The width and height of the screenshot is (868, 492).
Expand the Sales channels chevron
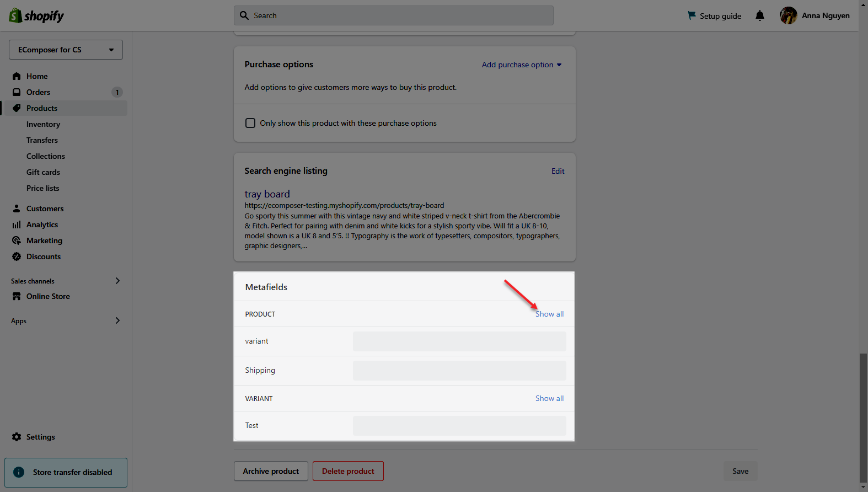click(x=117, y=281)
